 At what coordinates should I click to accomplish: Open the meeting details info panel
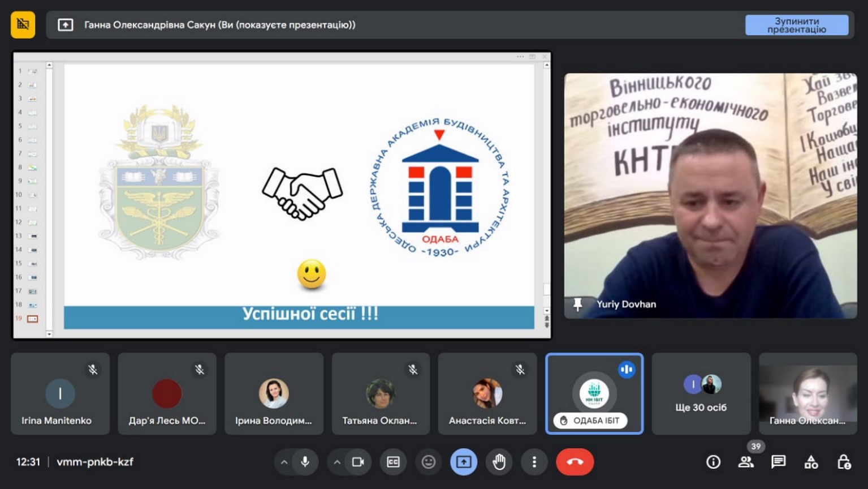(713, 462)
